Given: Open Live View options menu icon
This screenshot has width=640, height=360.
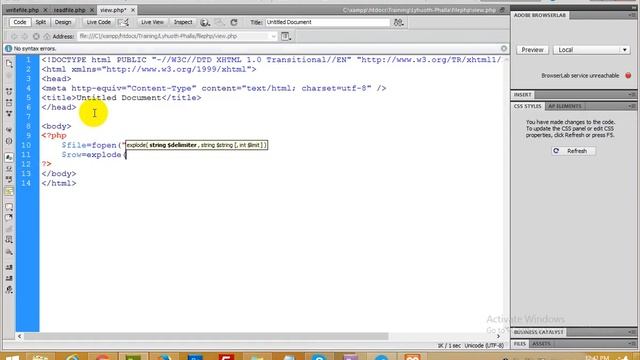Looking at the screenshot, I should [286, 36].
